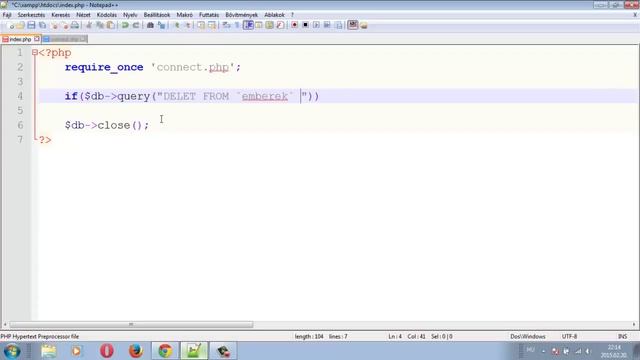The width and height of the screenshot is (640, 360).
Task: Run macro multiple times icon
Action: (x=327, y=25)
